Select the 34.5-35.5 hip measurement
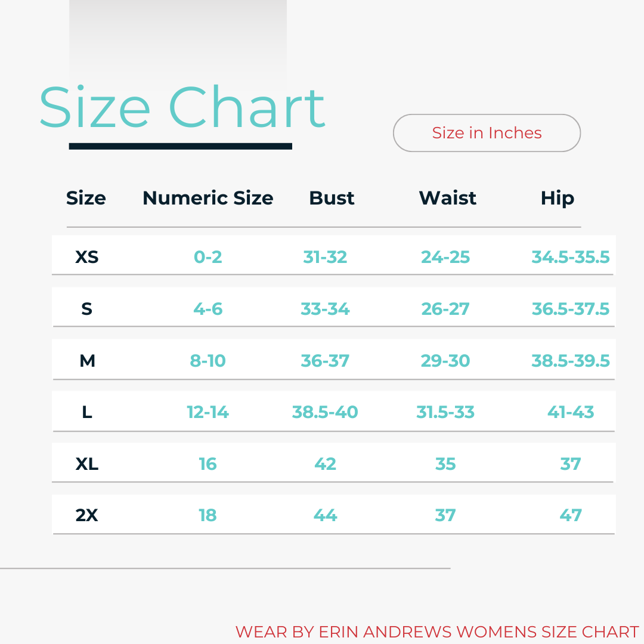This screenshot has height=644, width=644. click(571, 257)
